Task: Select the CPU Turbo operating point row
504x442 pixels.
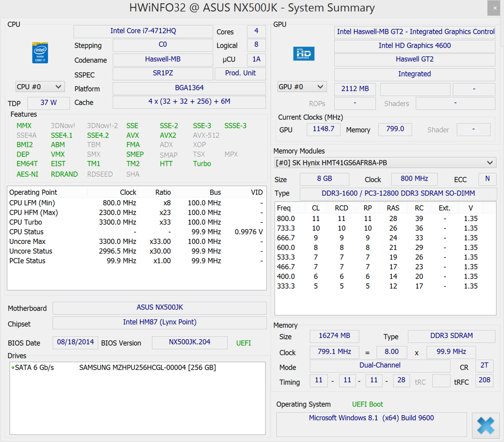Action: point(136,222)
